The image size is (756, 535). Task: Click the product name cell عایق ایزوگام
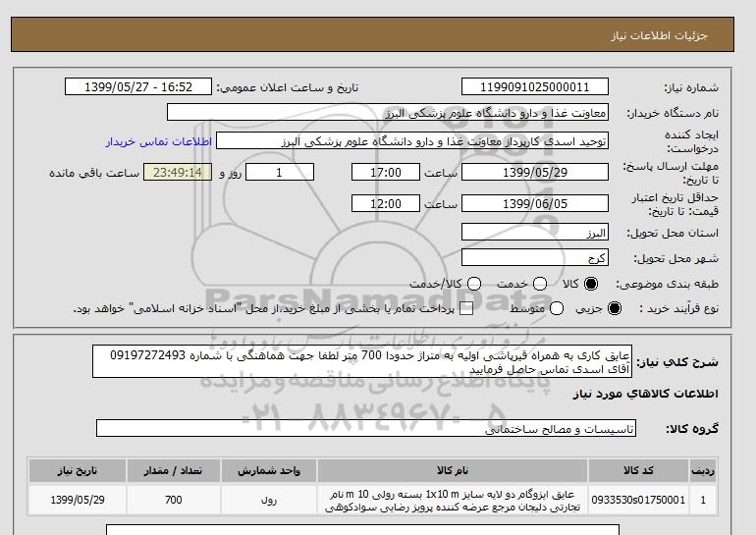pyautogui.click(x=453, y=500)
